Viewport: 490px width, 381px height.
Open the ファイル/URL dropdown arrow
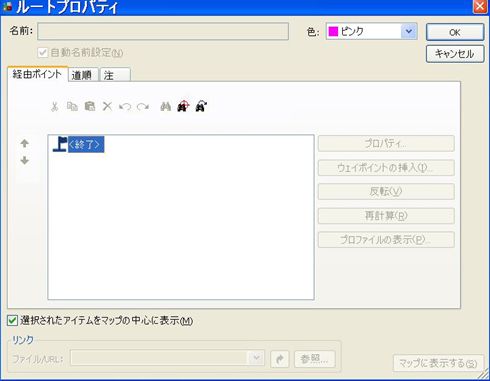click(x=256, y=358)
